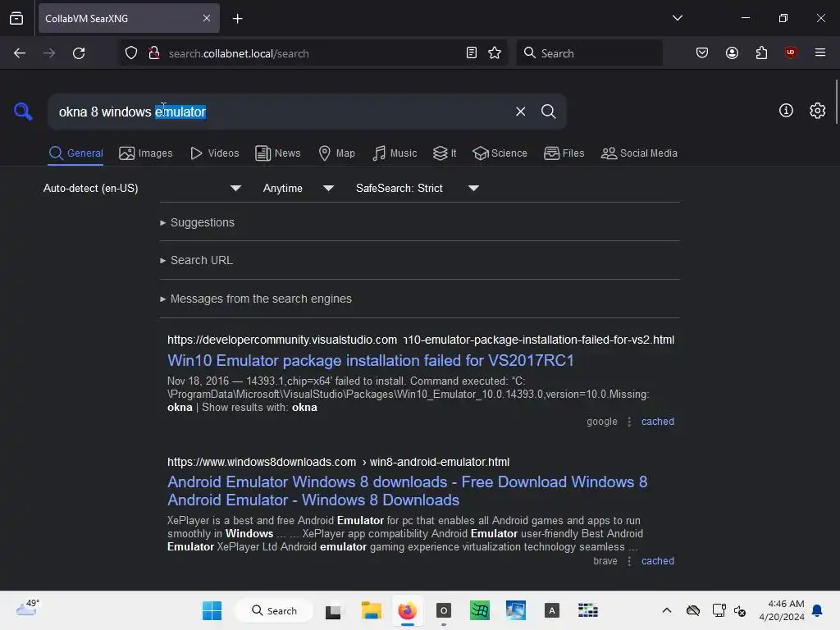Switch to the Science category

tap(500, 153)
